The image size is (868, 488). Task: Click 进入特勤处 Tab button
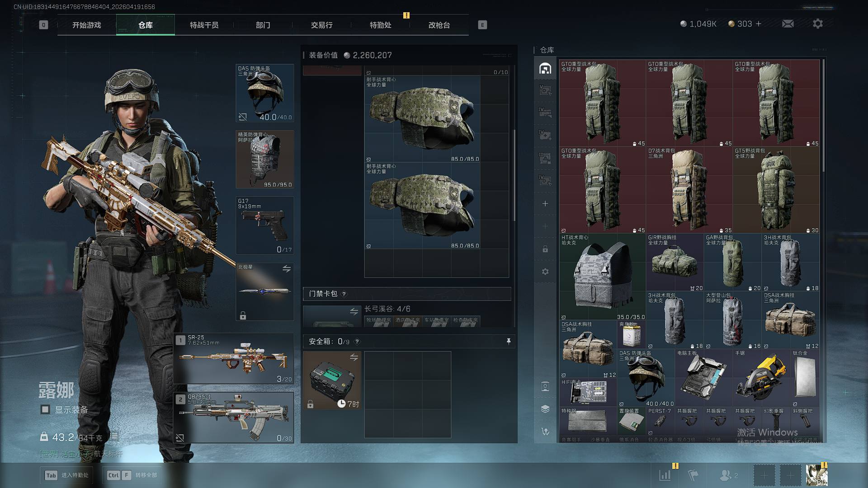tap(67, 475)
